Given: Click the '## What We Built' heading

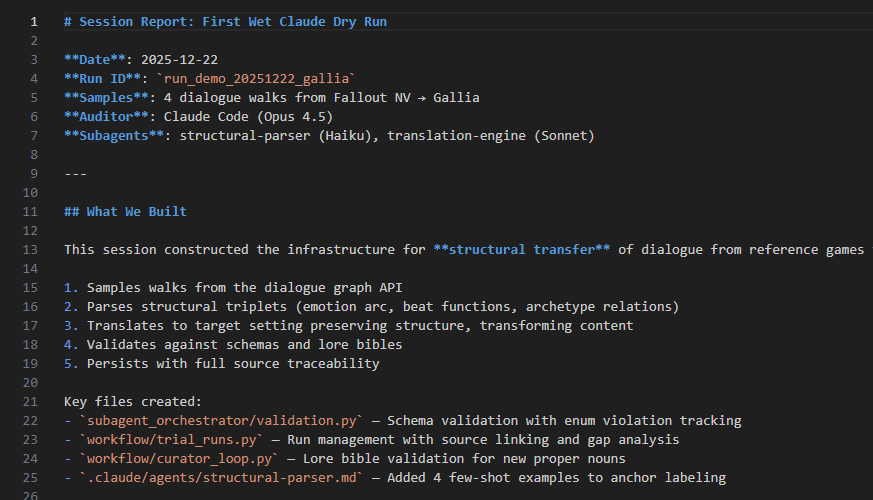Looking at the screenshot, I should coord(125,212).
